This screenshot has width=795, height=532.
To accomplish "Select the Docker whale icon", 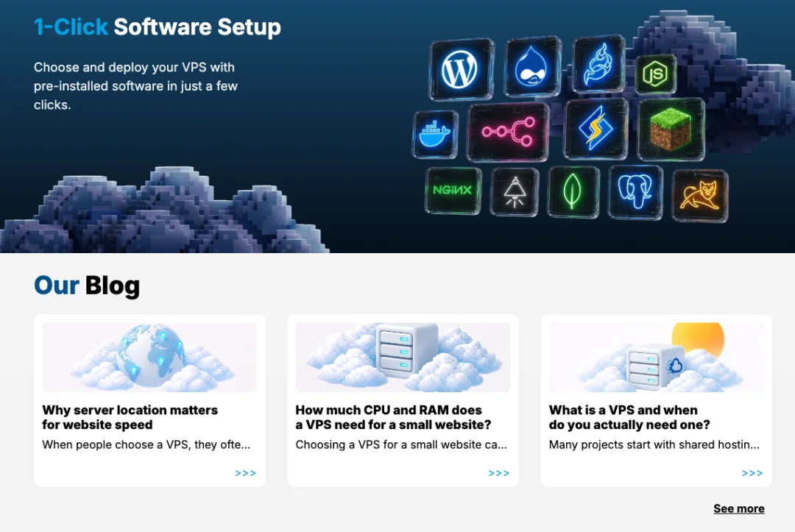I will coord(435,134).
